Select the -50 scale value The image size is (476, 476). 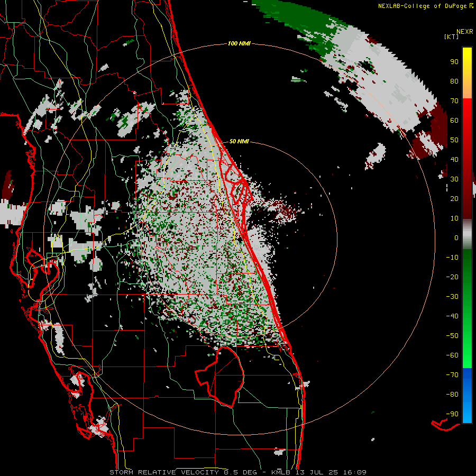coord(452,336)
